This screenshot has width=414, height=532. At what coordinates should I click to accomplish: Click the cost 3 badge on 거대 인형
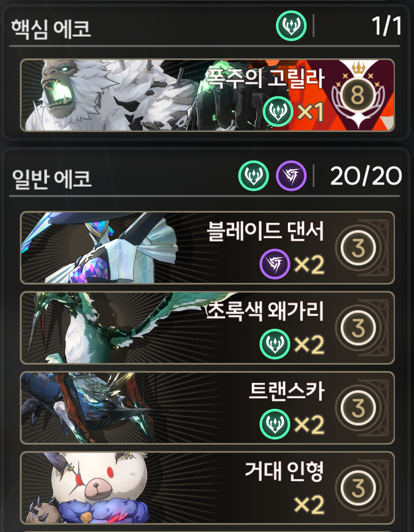pyautogui.click(x=358, y=488)
